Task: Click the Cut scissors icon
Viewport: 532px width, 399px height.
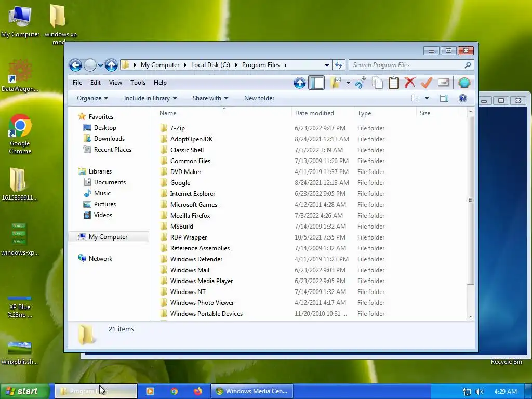Action: click(361, 83)
